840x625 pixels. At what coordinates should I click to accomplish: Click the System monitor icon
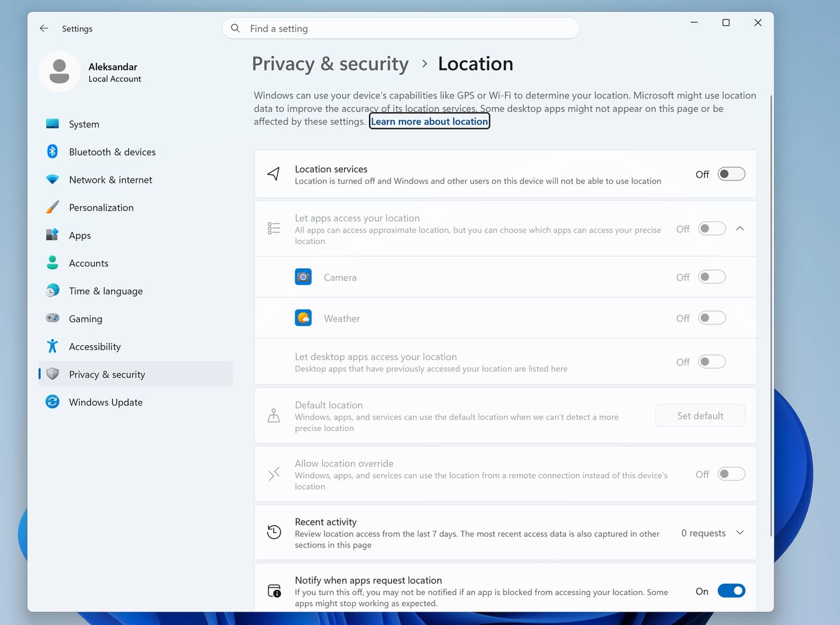[x=53, y=124]
